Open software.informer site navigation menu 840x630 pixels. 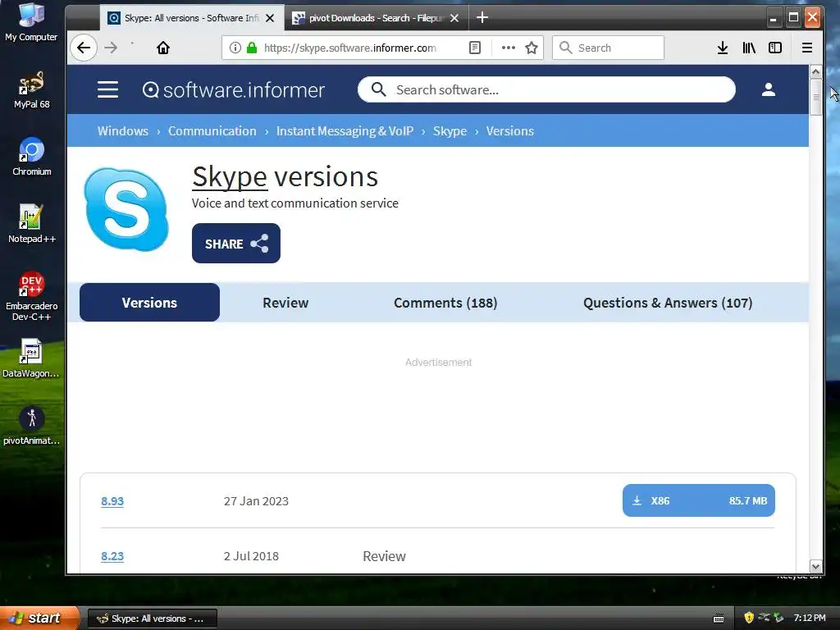point(107,89)
